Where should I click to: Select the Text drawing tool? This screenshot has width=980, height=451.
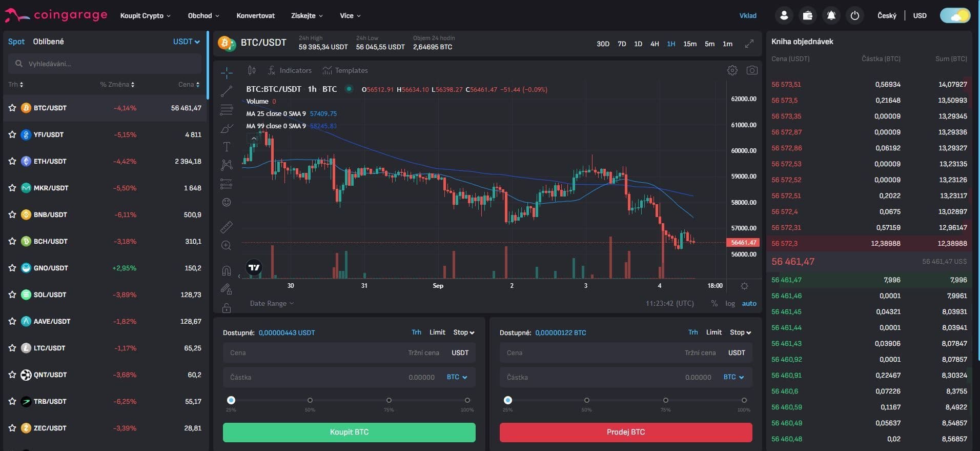coord(226,147)
